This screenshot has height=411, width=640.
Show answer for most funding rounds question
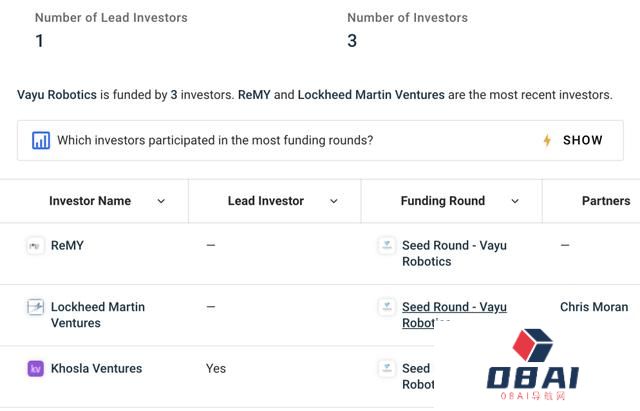click(x=582, y=140)
